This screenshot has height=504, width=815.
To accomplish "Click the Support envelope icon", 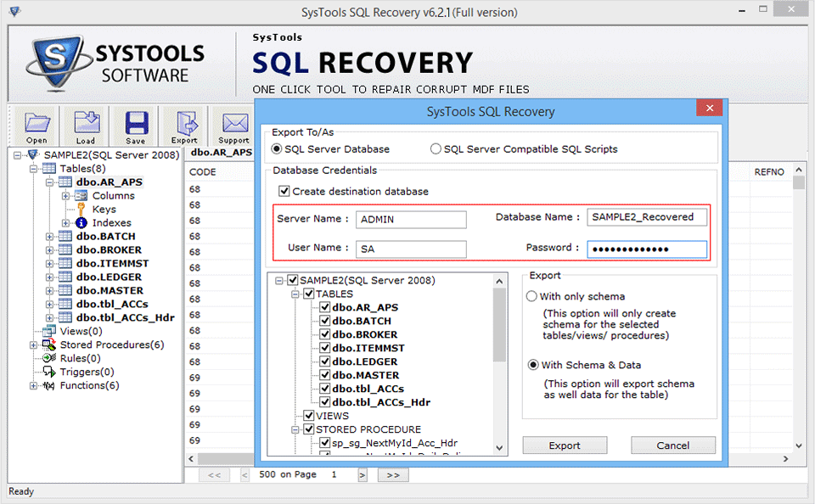I will [235, 123].
